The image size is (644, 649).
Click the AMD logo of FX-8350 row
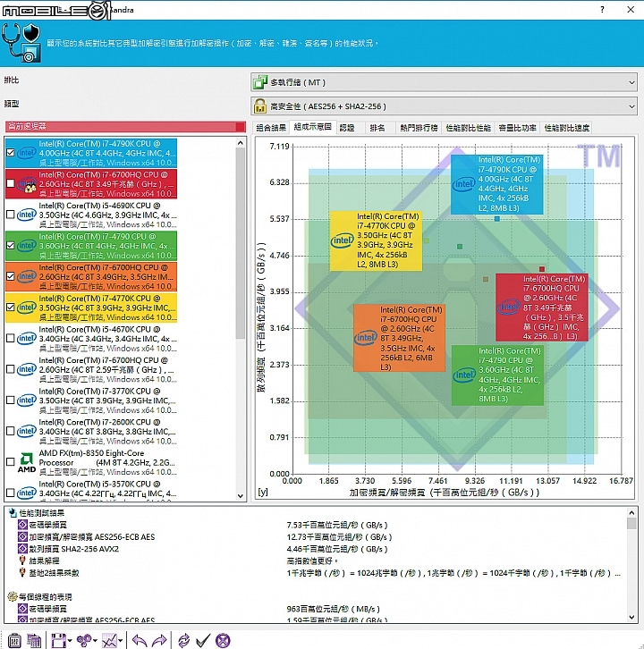(27, 462)
